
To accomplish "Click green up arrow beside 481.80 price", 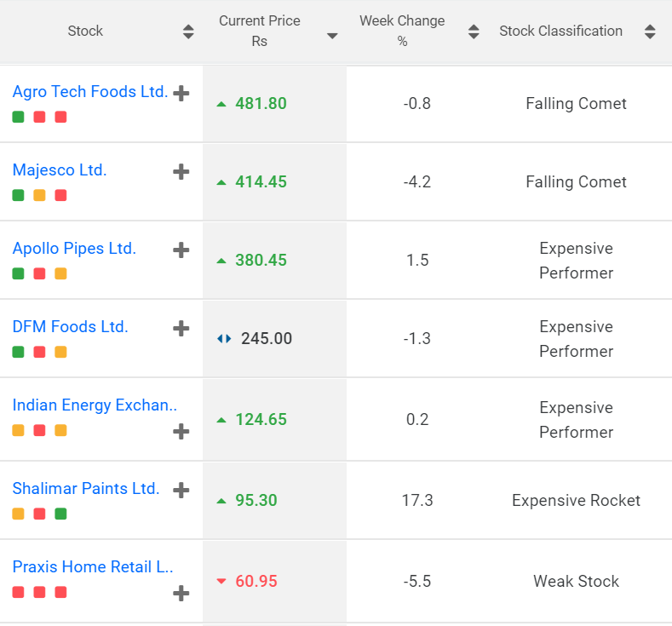I will tap(221, 104).
